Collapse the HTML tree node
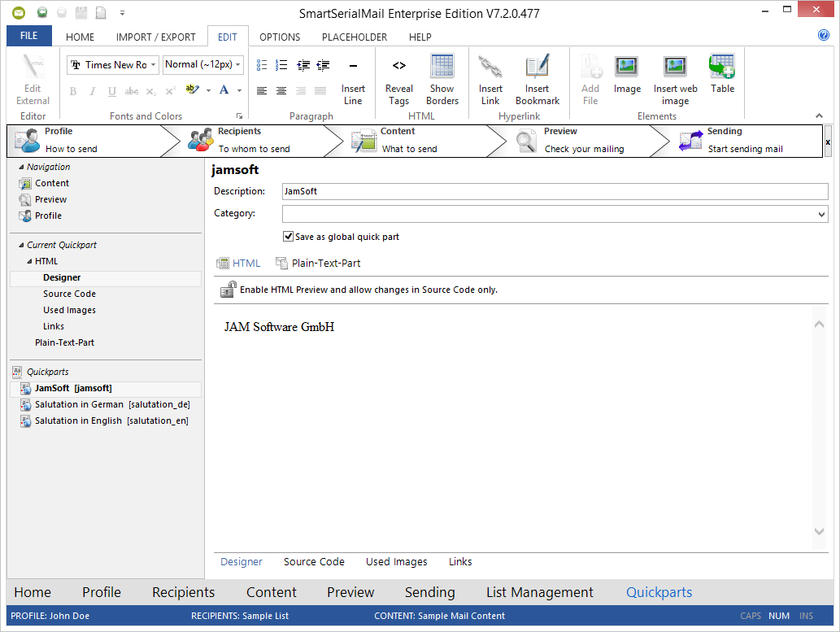 [29, 262]
